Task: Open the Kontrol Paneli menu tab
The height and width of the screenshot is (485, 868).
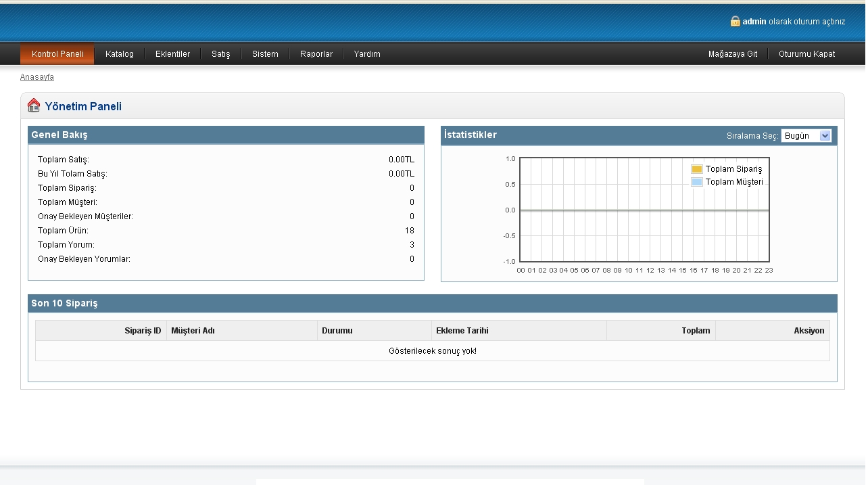Action: 57,54
